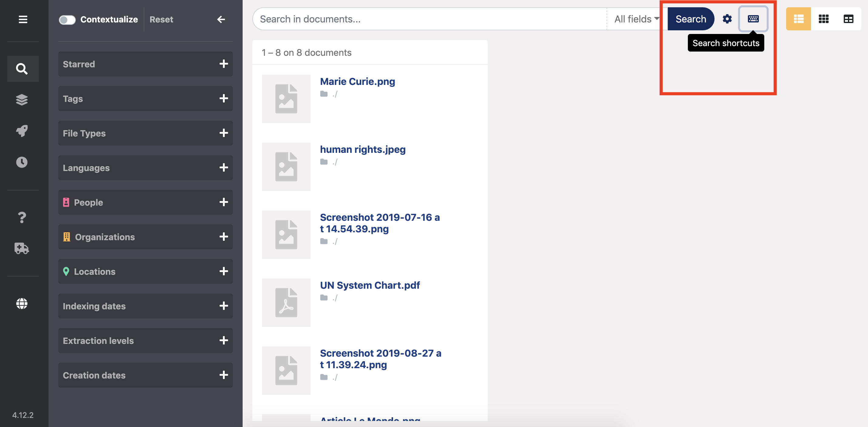Click Marie Curie.png image thumbnail
This screenshot has height=427, width=868.
pos(286,99)
